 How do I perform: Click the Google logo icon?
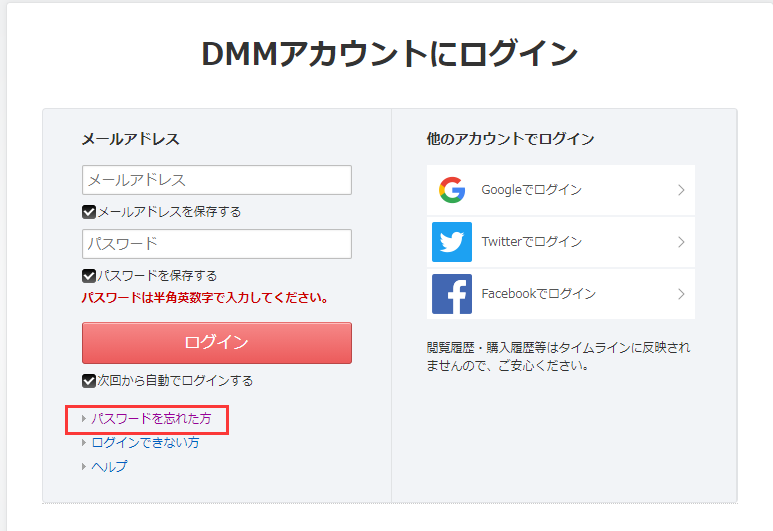coord(452,190)
